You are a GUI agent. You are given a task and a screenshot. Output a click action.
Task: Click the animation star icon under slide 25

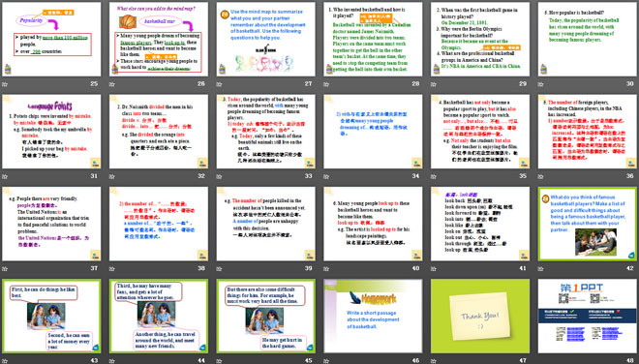pos(5,84)
